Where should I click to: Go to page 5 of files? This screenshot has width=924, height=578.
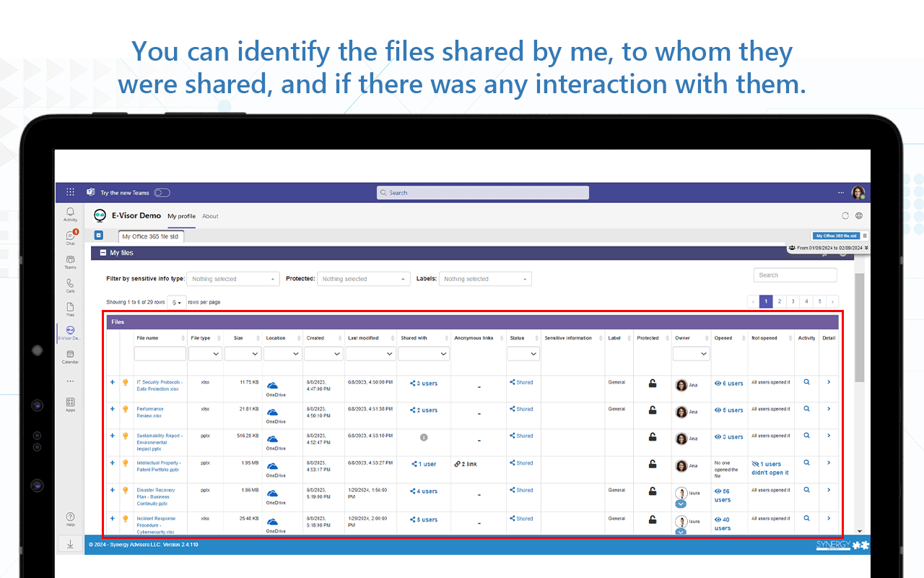pos(819,301)
